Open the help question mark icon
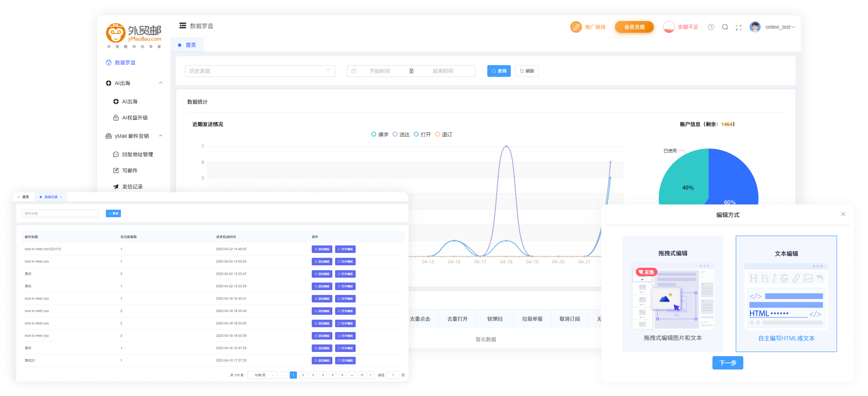868x396 pixels. click(711, 27)
